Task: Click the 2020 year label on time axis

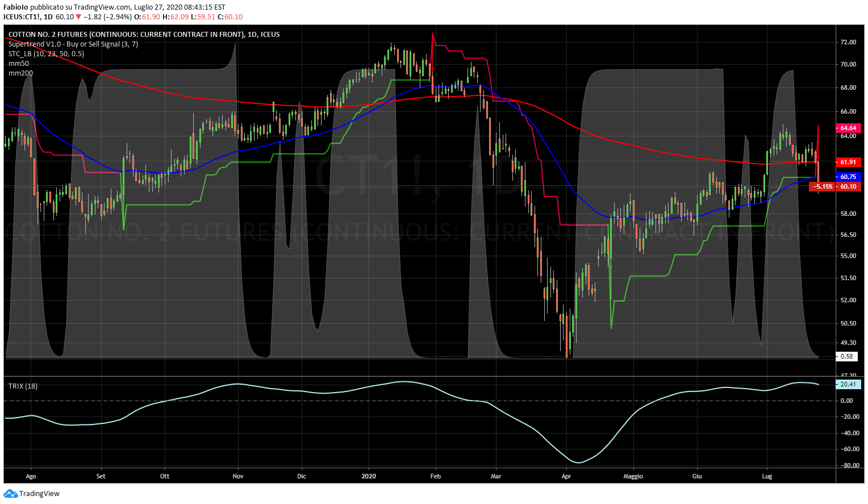Action: click(369, 476)
